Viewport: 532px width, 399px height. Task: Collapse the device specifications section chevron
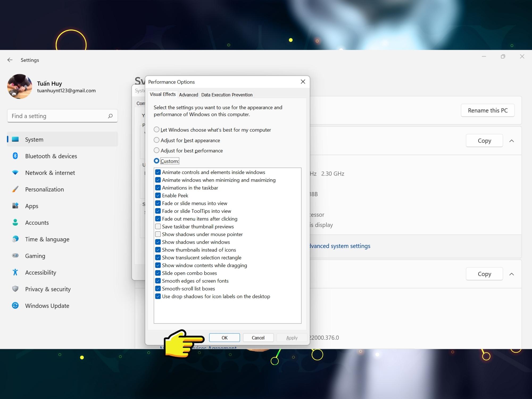tap(512, 141)
